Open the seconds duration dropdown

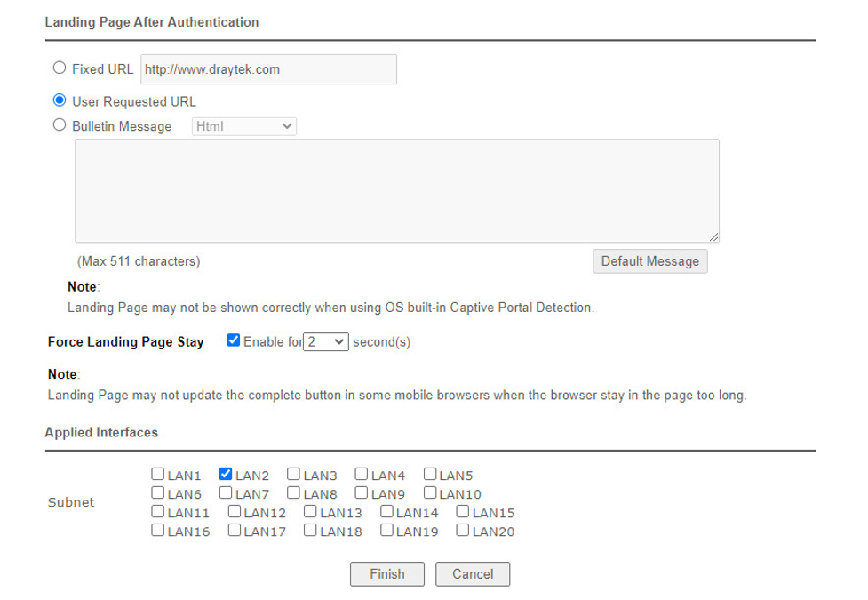325,342
